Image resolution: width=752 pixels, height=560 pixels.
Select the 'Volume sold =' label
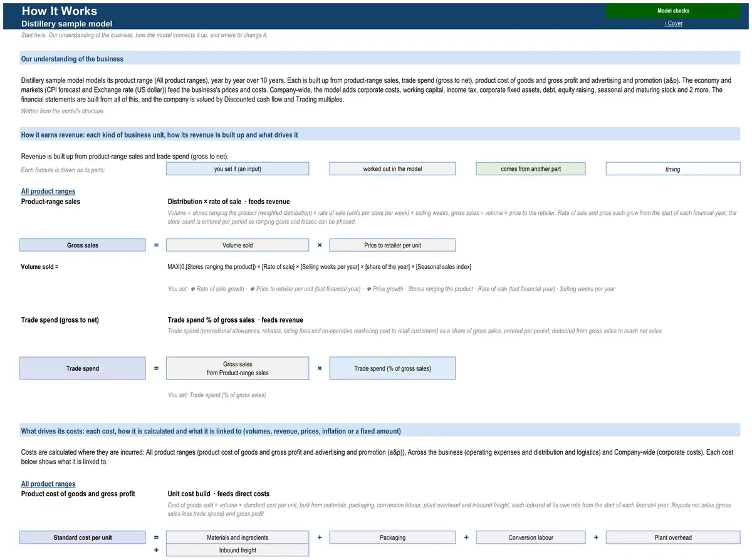[39, 267]
